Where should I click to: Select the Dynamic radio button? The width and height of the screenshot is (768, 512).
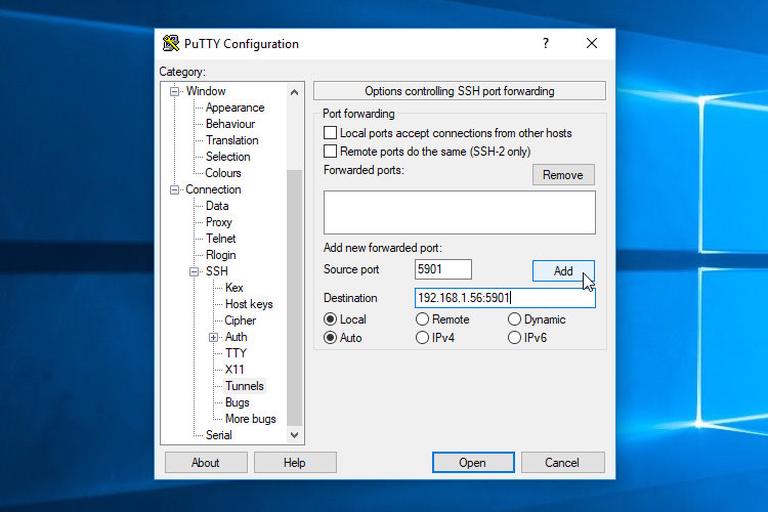[514, 319]
